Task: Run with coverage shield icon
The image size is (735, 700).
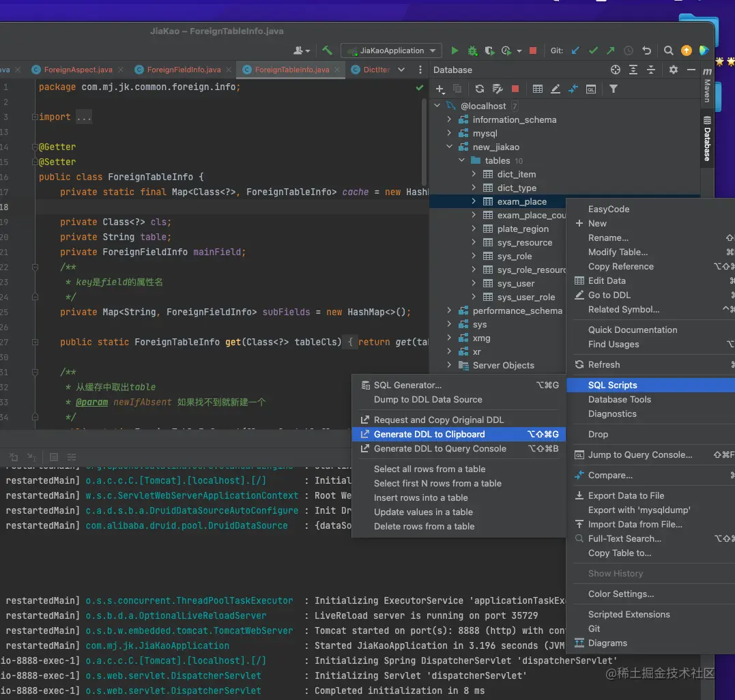Action: 489,50
